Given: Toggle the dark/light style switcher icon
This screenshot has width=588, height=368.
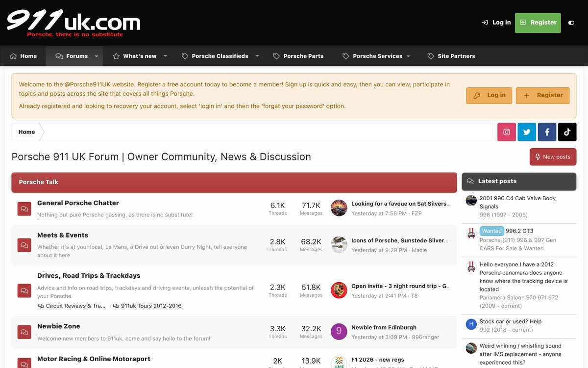Looking at the screenshot, I should (x=571, y=23).
